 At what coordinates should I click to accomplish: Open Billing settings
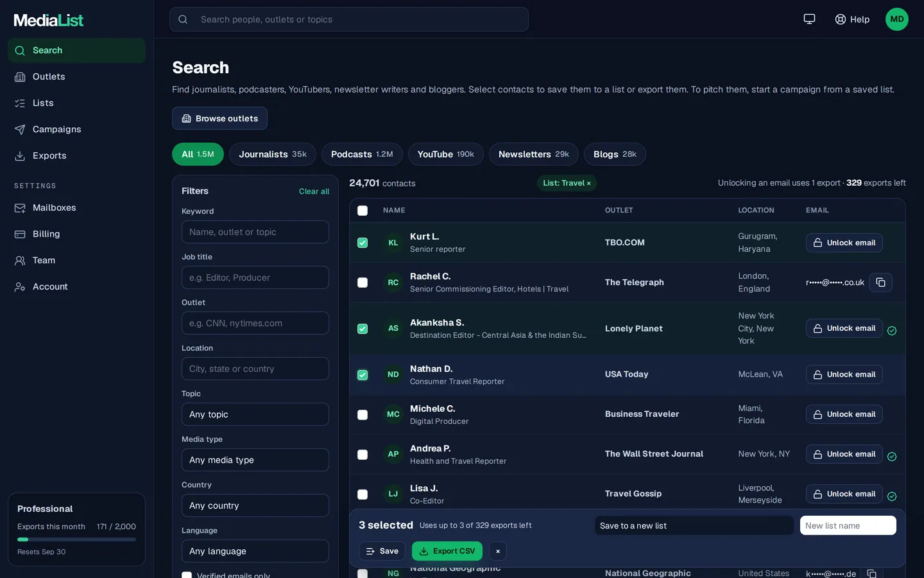pyautogui.click(x=76, y=234)
